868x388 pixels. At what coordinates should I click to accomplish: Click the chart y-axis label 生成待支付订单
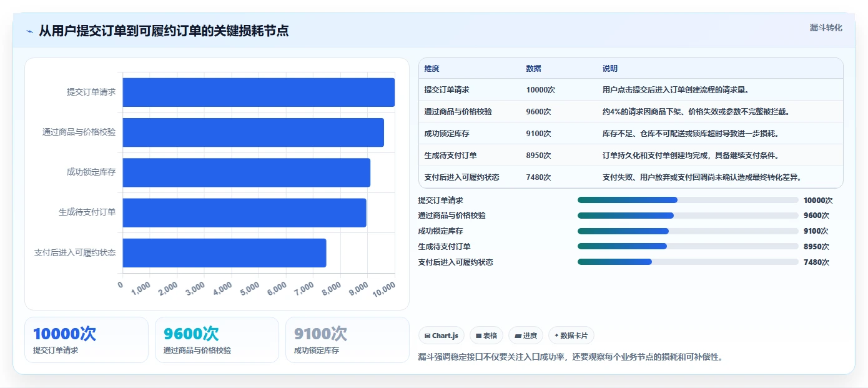pos(87,212)
